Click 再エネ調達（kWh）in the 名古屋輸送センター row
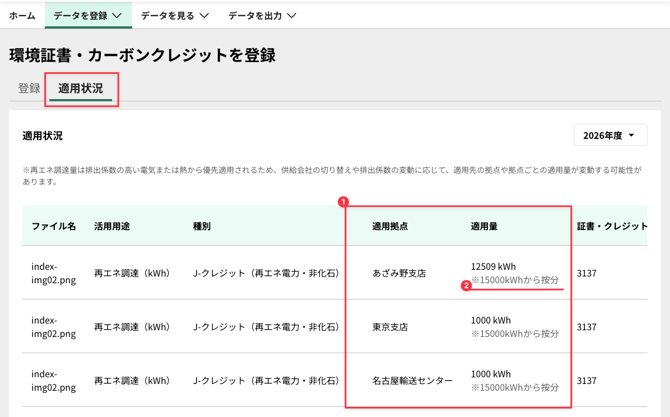Image resolution: width=670 pixels, height=417 pixels. pos(132,381)
